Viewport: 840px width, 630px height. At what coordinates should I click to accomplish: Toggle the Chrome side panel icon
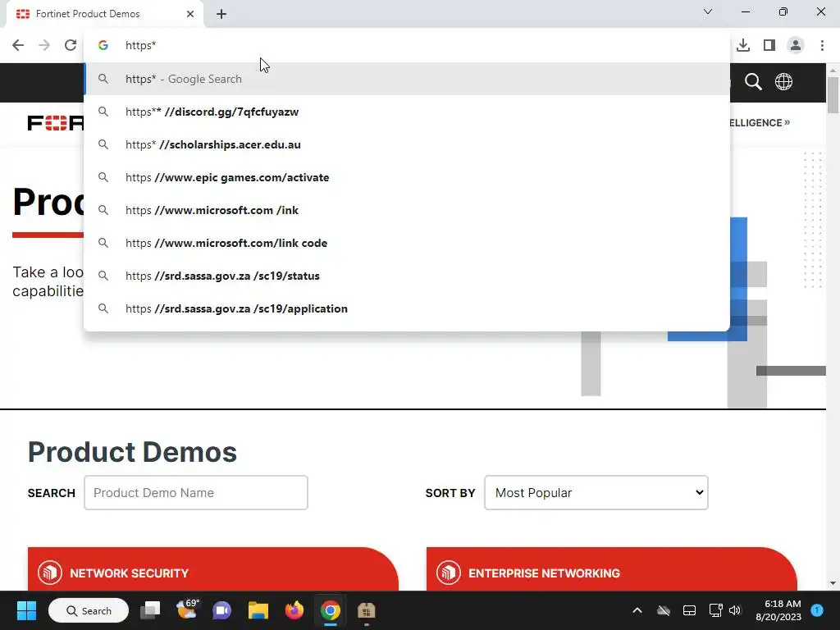click(769, 46)
